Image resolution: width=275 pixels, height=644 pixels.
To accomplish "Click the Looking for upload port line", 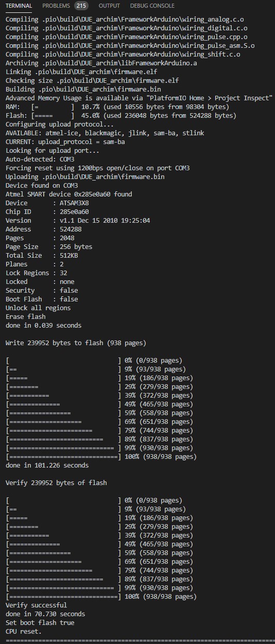I will pos(53,151).
